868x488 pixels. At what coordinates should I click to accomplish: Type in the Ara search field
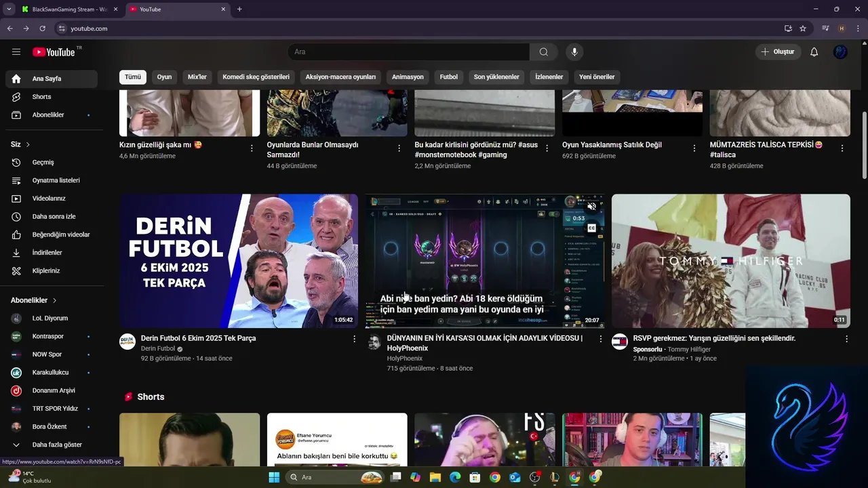click(409, 52)
